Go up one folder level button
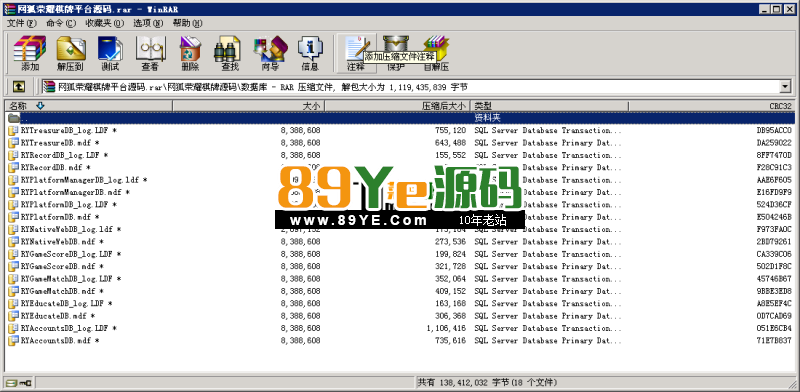The image size is (800, 392). click(x=18, y=87)
